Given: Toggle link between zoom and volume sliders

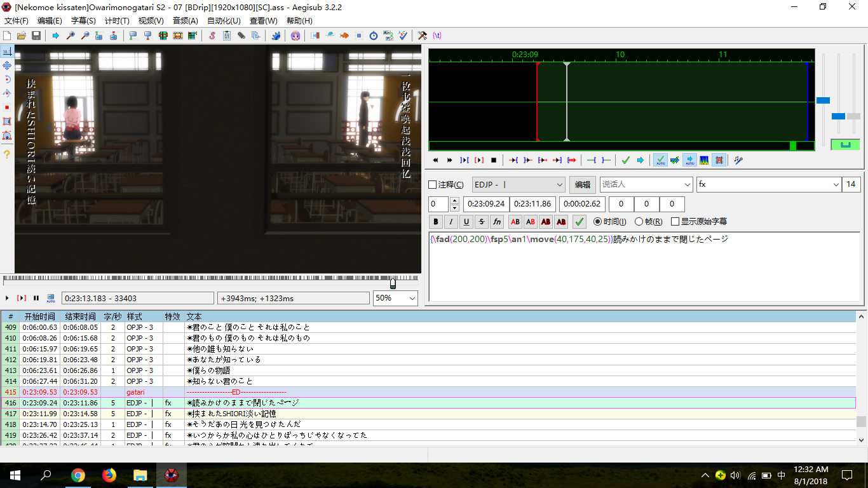Looking at the screenshot, I should coord(845,144).
